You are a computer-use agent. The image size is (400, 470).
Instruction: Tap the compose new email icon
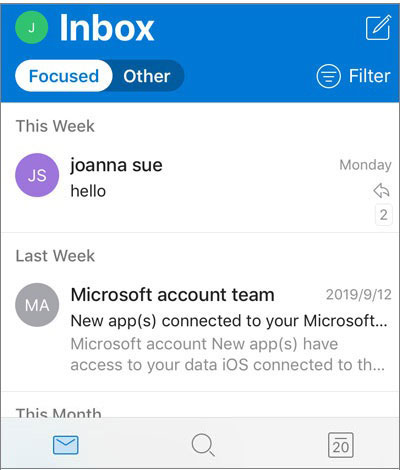(x=378, y=27)
